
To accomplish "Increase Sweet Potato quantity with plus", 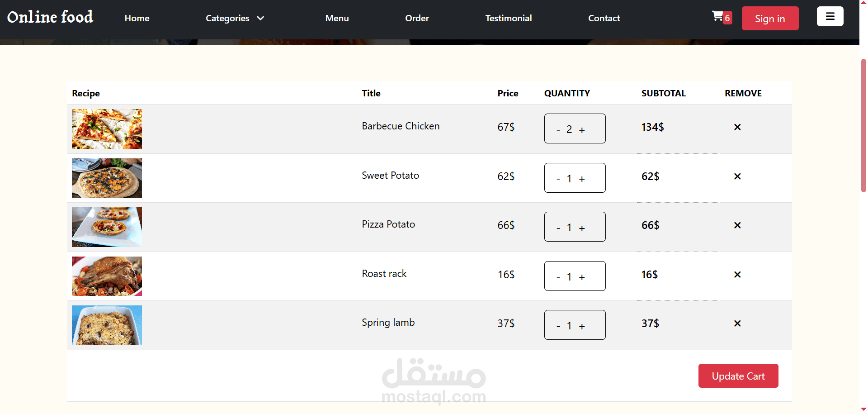I will click(582, 179).
